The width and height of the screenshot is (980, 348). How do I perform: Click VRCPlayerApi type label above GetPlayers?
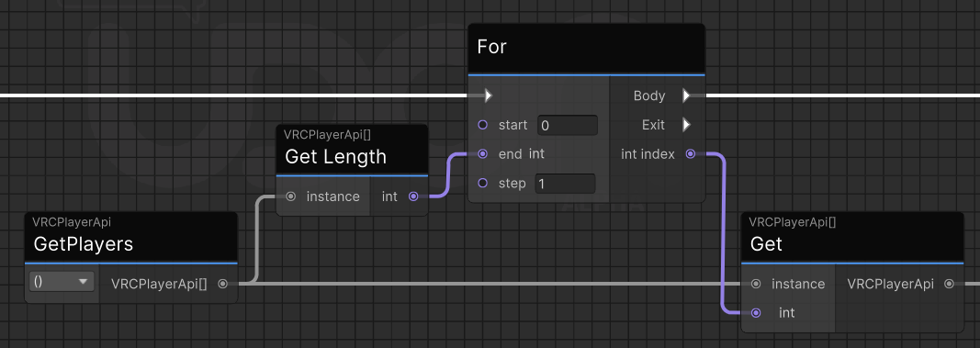click(x=72, y=222)
